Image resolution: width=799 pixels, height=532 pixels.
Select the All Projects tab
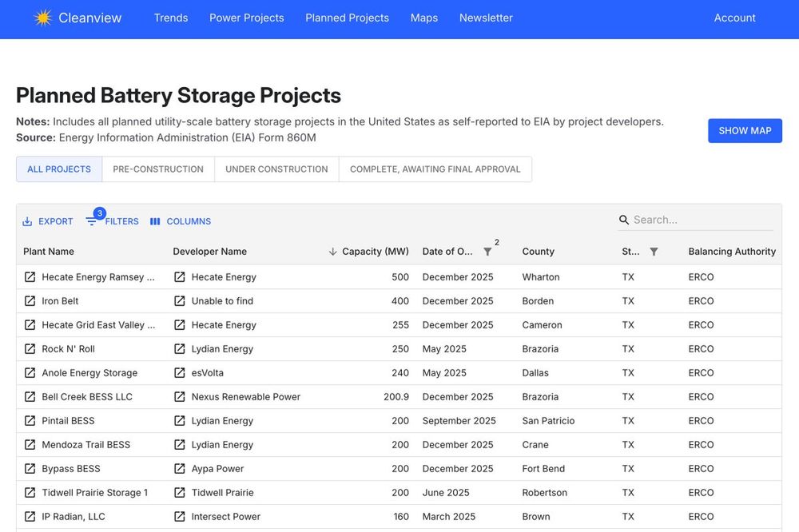click(59, 169)
